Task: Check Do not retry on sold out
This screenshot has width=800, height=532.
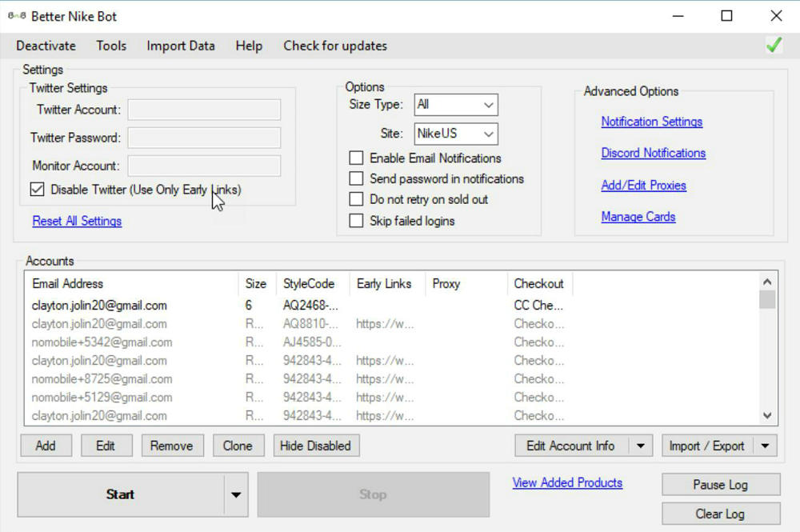Action: tap(356, 199)
